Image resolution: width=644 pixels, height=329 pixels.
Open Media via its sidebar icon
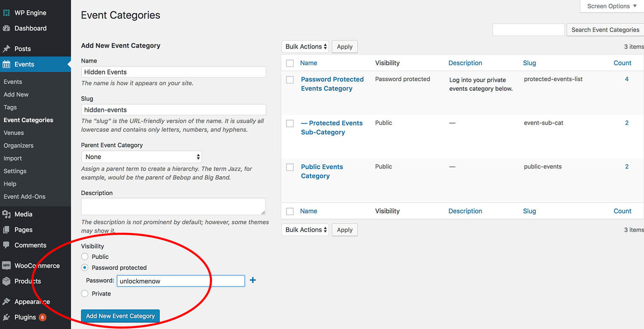pyautogui.click(x=6, y=214)
